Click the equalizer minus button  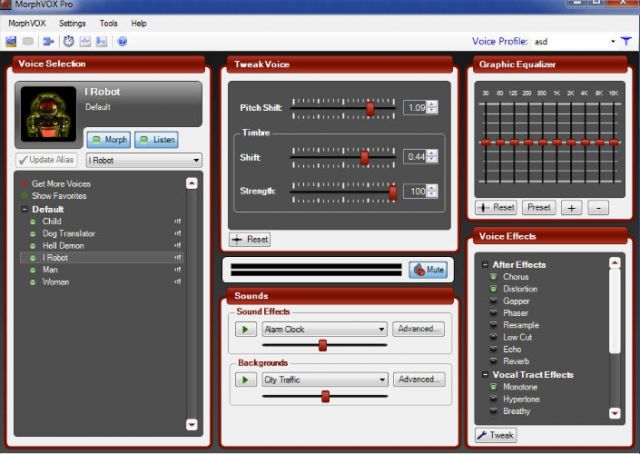pos(598,208)
